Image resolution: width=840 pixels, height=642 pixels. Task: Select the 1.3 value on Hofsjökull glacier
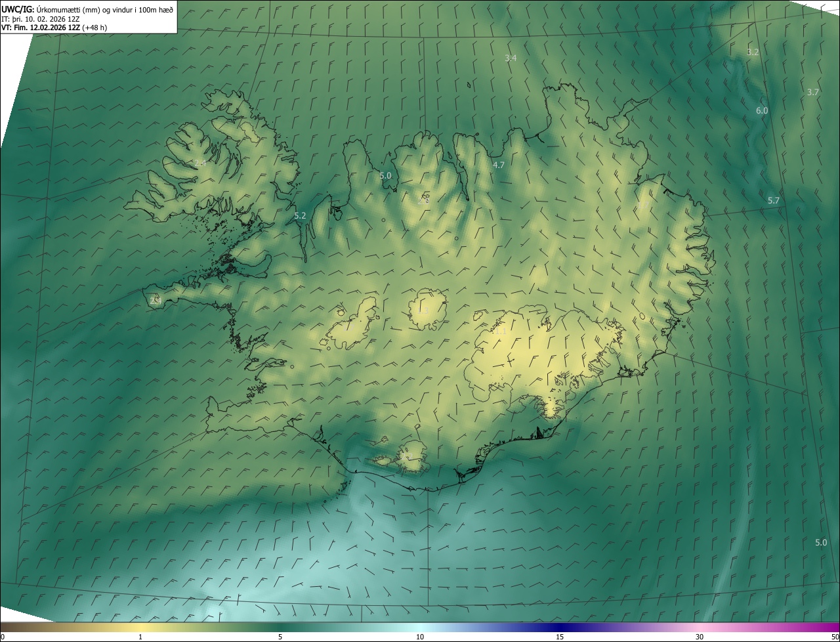pyautogui.click(x=423, y=311)
